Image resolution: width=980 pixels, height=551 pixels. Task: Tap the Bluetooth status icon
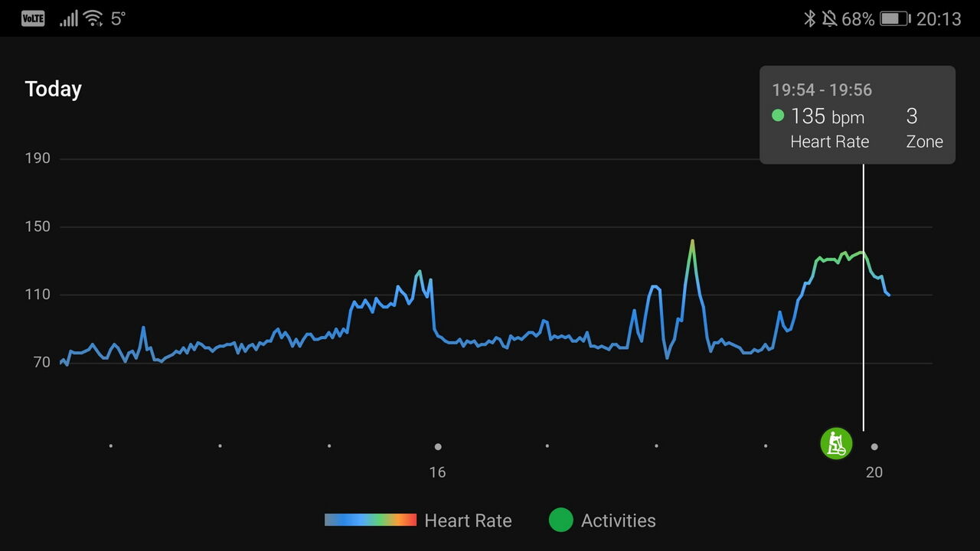coord(809,19)
